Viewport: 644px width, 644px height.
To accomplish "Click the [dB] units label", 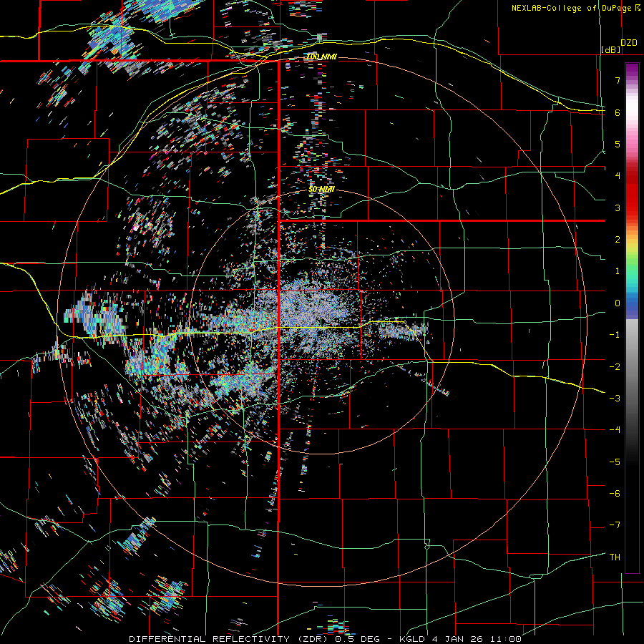I will pyautogui.click(x=611, y=49).
